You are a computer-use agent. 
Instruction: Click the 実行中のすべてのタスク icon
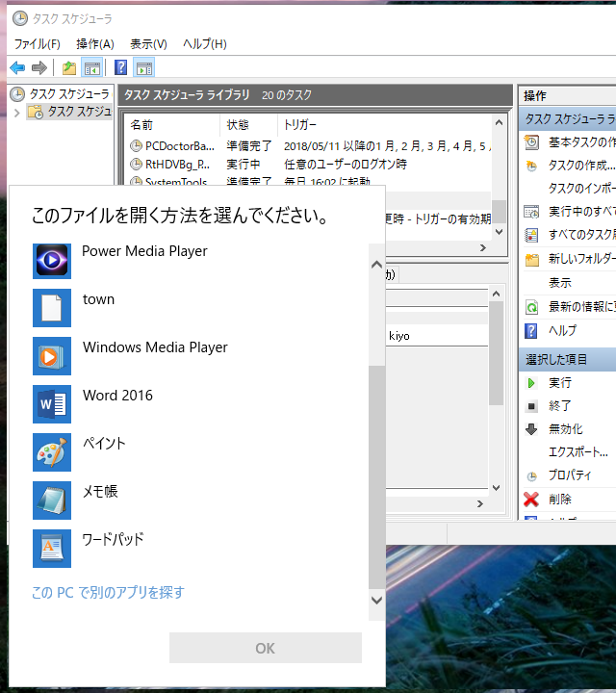tap(531, 212)
